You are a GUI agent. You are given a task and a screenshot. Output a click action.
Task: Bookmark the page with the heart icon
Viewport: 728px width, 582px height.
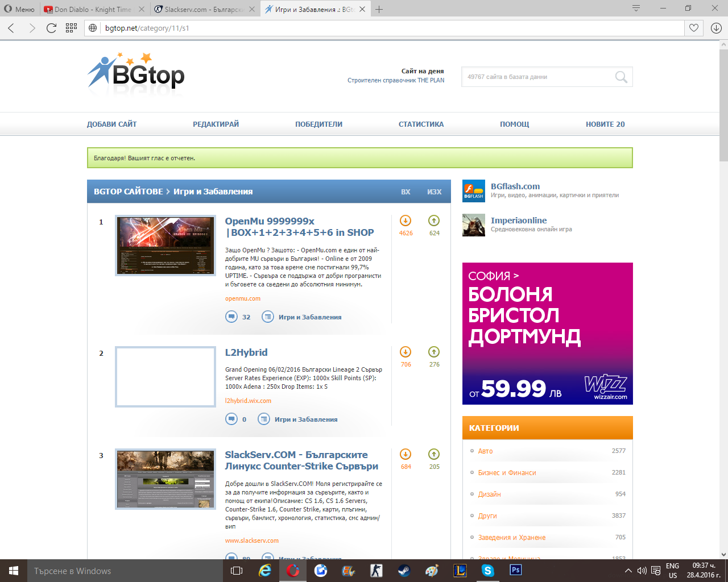(x=694, y=28)
